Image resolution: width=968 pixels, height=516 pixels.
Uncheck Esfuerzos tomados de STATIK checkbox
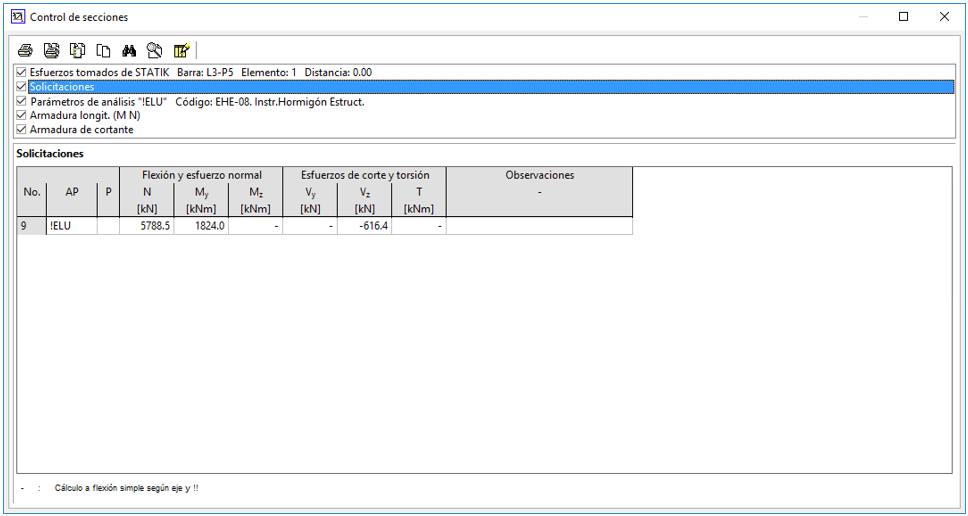point(22,73)
